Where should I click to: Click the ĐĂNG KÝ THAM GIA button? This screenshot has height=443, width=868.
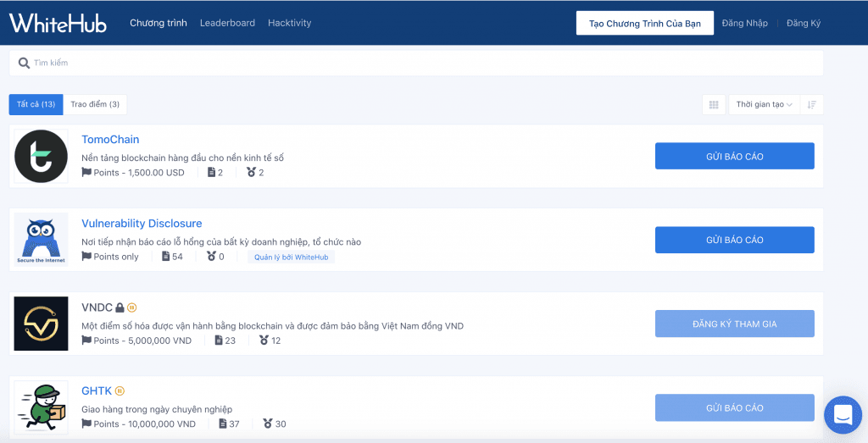tap(735, 324)
